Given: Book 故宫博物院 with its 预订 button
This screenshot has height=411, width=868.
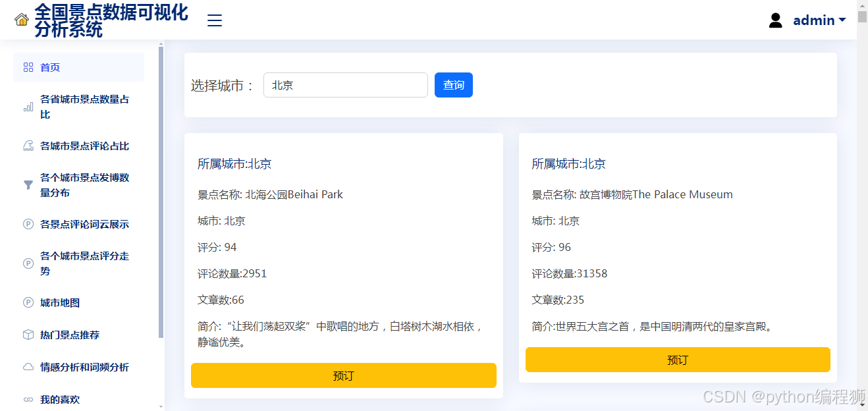Looking at the screenshot, I should click(678, 360).
